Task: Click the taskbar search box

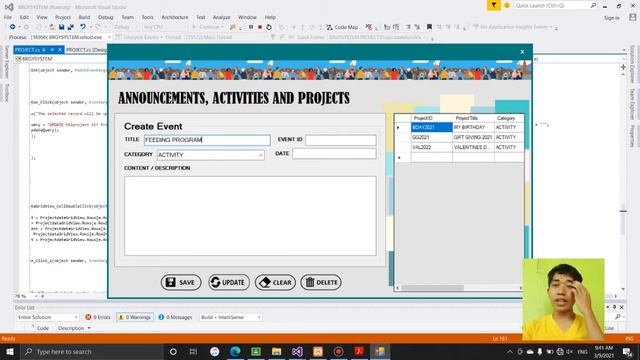Action: pos(91,351)
